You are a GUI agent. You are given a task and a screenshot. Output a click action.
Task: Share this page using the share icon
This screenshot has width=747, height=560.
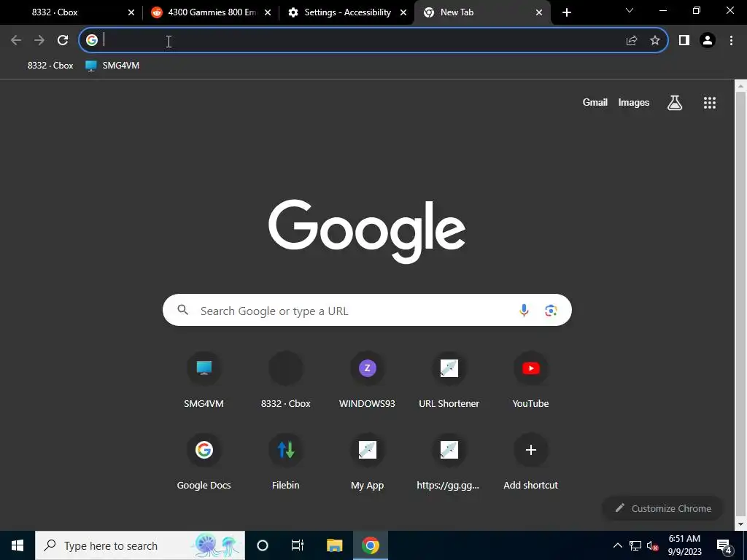coord(632,41)
